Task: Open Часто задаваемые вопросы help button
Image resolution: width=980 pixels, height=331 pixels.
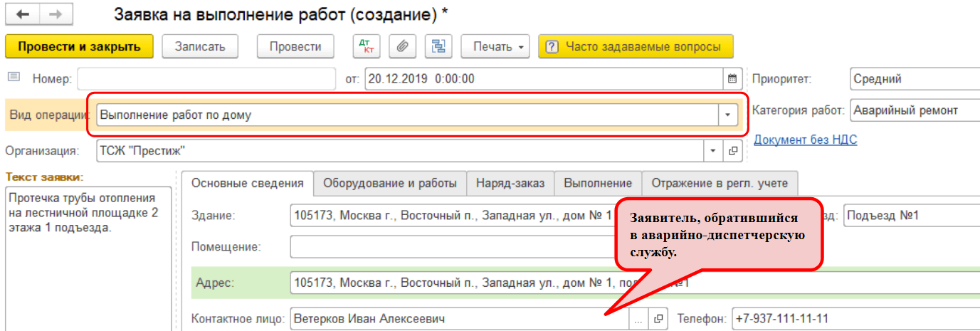Action: click(636, 47)
